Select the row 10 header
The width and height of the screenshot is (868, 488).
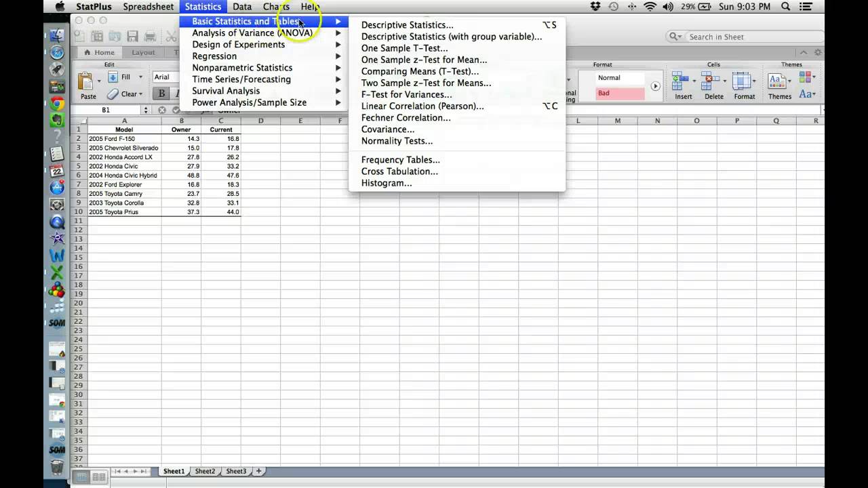tap(79, 212)
